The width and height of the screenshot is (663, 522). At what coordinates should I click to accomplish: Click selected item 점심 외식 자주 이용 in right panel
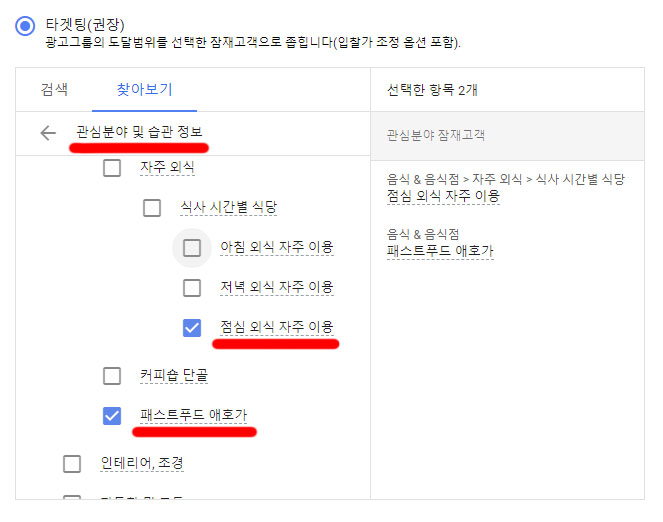tap(443, 196)
